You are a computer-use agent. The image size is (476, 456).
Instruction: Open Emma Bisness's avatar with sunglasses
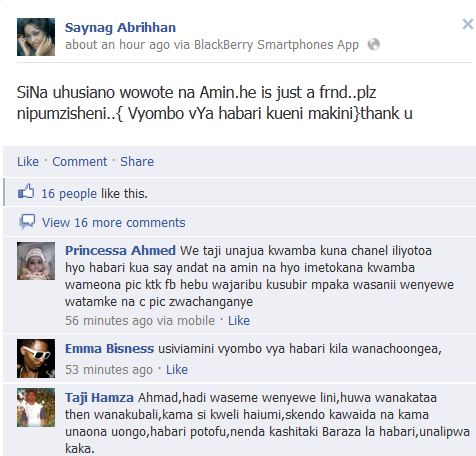pyautogui.click(x=36, y=358)
